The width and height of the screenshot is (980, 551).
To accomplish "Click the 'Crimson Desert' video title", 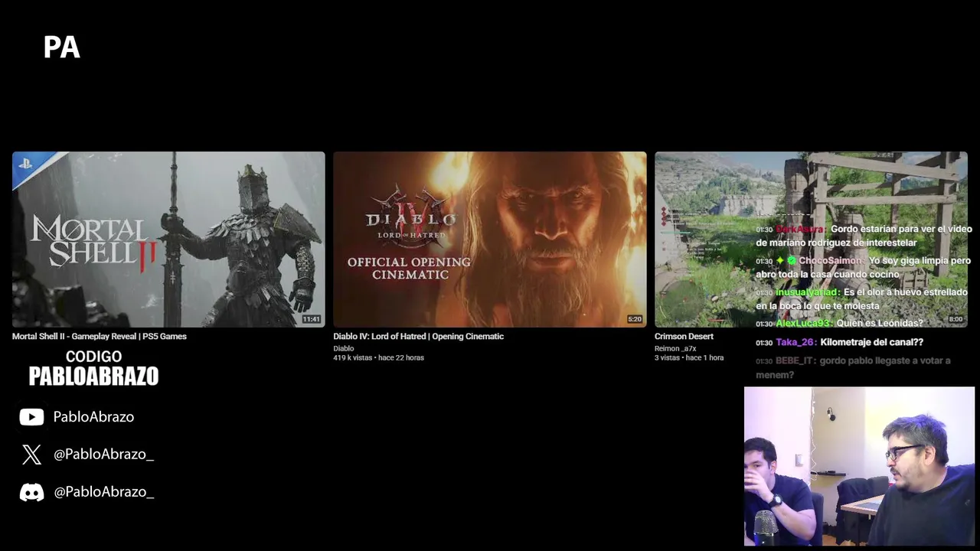I will click(684, 336).
